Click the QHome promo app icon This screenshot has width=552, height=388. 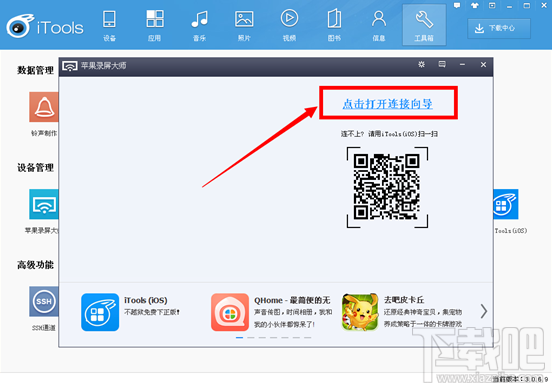[230, 312]
